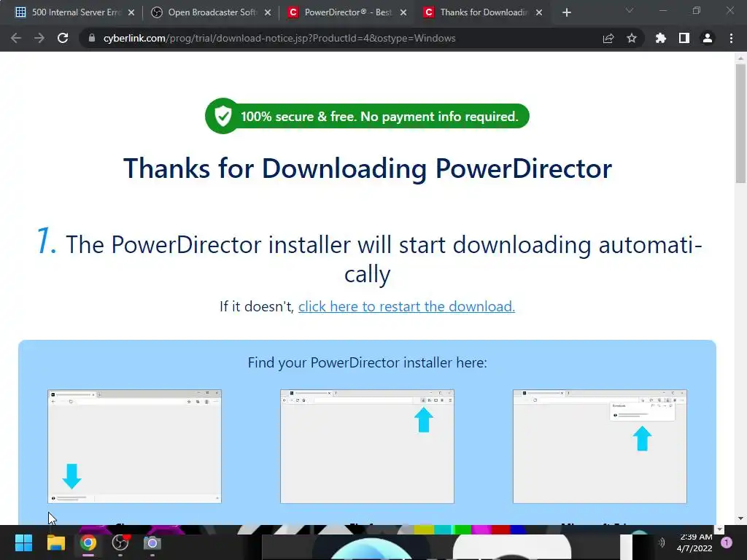
Task: Click the browser Back arrow
Action: 16,38
